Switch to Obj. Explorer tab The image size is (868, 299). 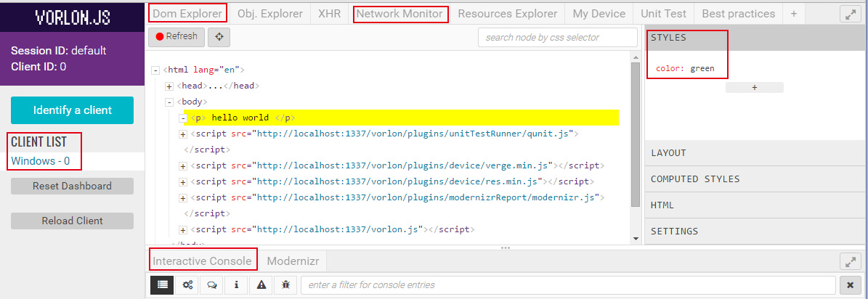270,14
